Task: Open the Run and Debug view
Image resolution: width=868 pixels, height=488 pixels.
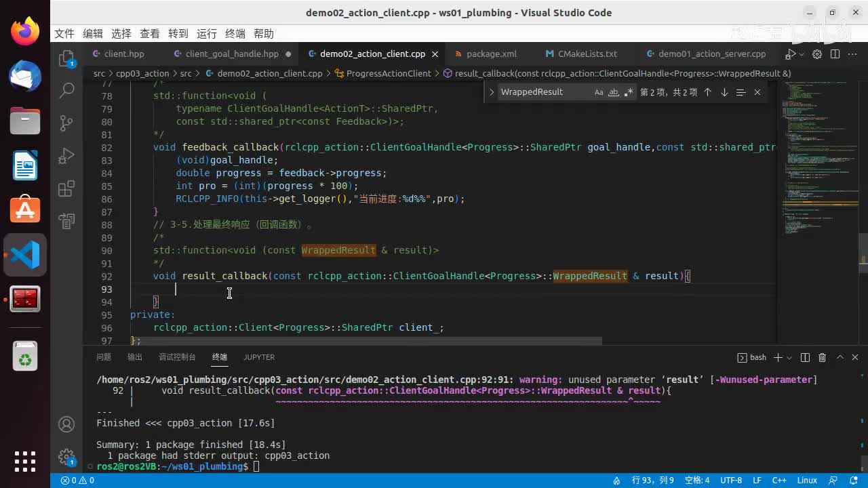Action: (x=66, y=156)
